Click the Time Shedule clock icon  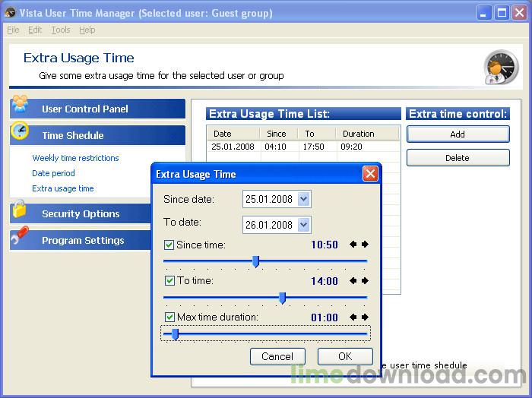pos(19,131)
